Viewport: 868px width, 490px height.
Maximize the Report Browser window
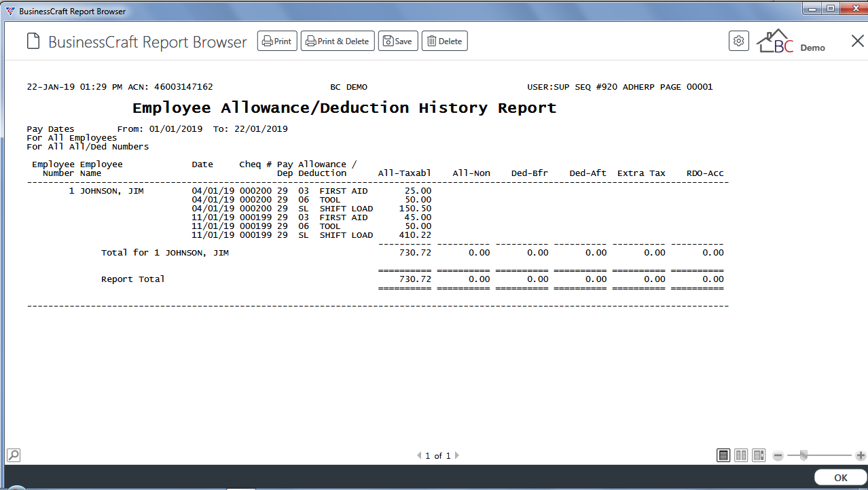coord(831,8)
